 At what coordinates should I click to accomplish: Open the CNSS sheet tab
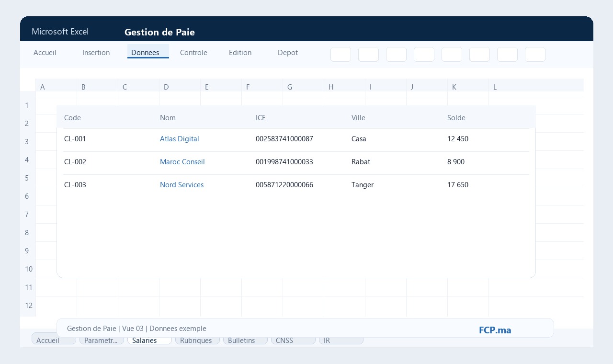click(293, 340)
